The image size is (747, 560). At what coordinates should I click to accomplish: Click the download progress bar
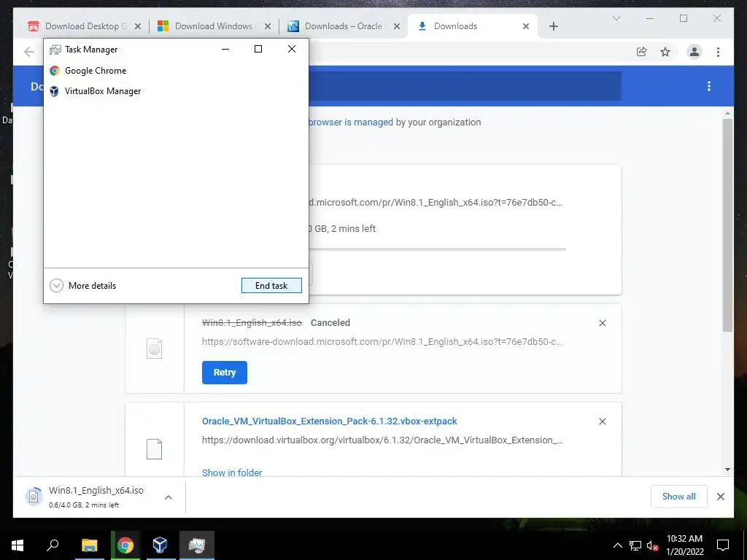[x=438, y=249]
